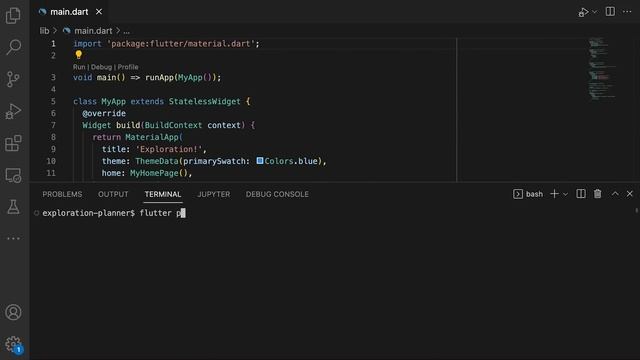
Task: Click the Debug code lens link
Action: (x=101, y=67)
